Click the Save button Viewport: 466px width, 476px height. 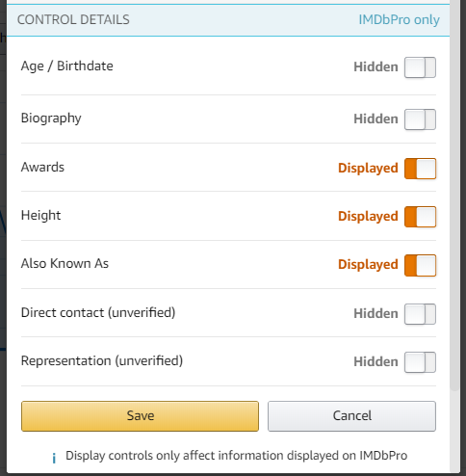point(140,416)
